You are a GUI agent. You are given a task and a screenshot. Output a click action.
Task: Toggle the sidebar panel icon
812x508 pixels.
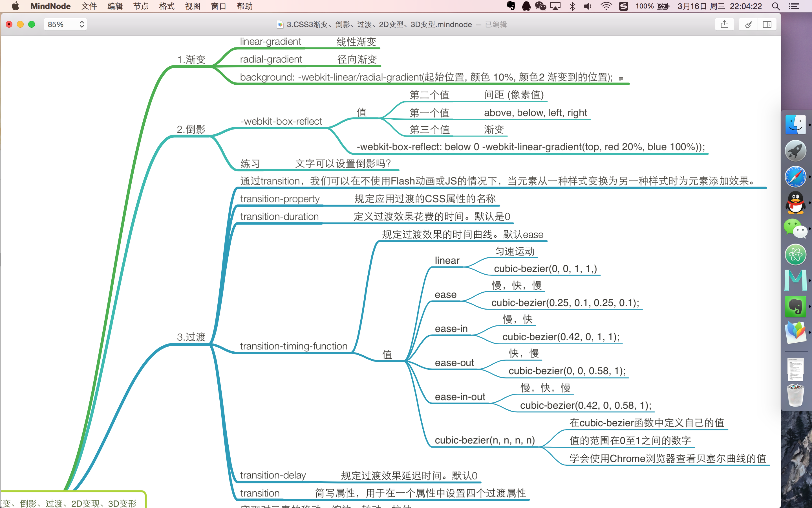[x=767, y=24]
